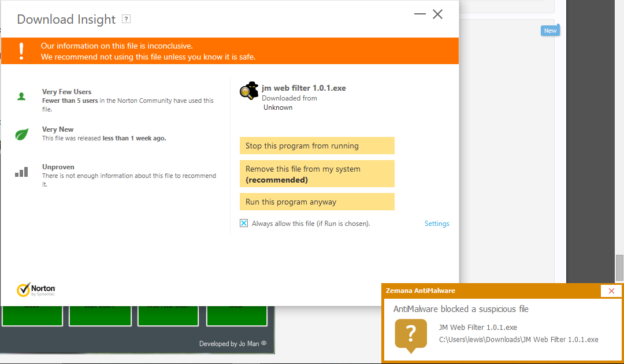The image size is (624, 364).
Task: Uncheck Always allow this file checkbox
Action: point(244,223)
